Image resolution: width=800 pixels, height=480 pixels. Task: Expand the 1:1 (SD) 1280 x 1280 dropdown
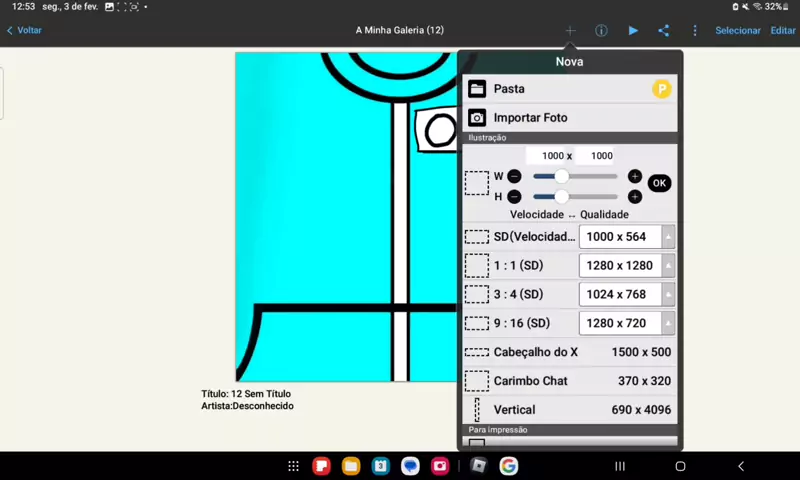pos(668,266)
